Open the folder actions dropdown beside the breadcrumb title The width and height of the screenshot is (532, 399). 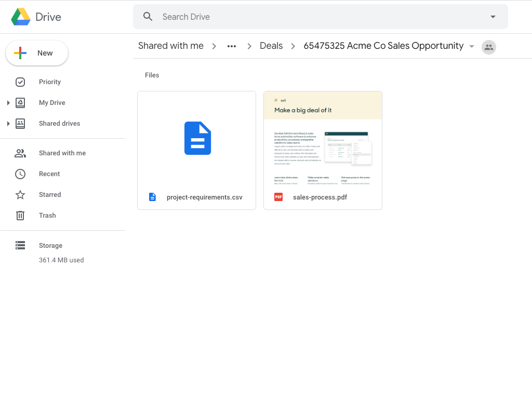472,46
